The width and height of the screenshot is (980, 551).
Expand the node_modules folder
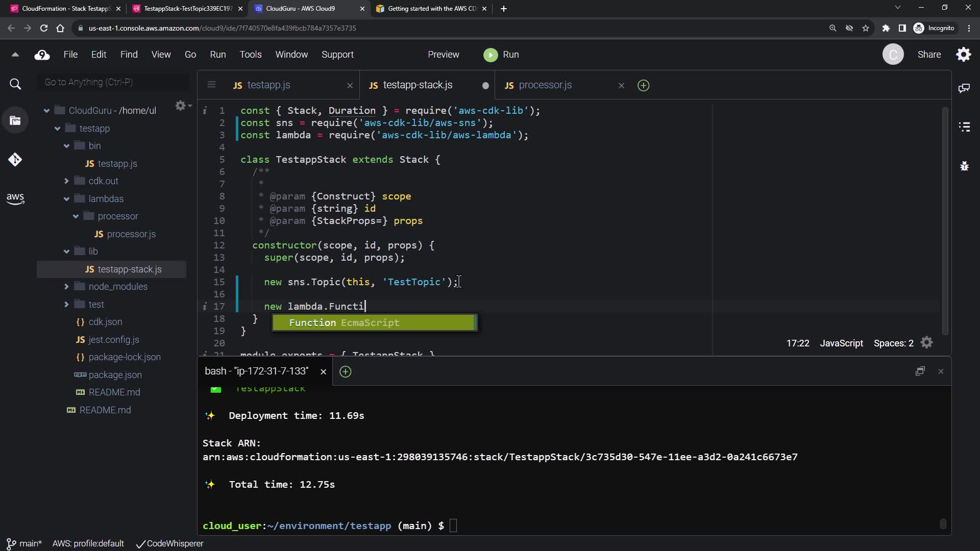(66, 287)
